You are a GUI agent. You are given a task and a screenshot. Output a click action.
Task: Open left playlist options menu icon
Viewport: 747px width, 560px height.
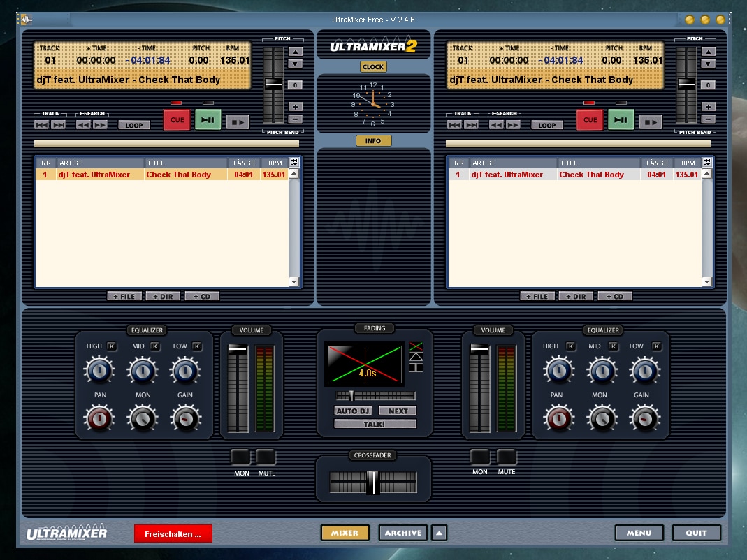tap(294, 162)
